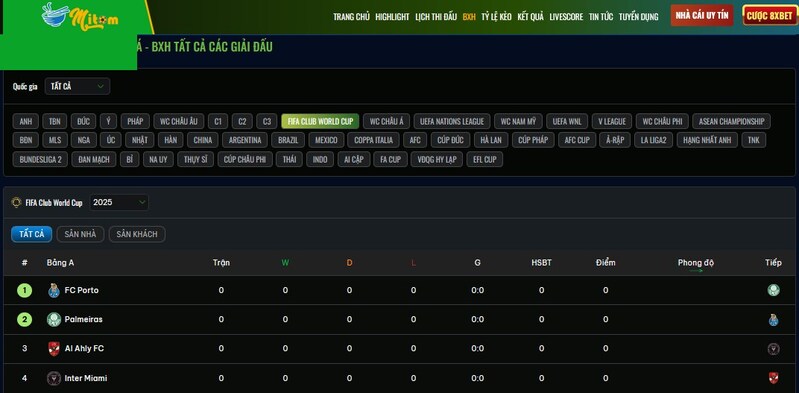This screenshot has height=393, width=799.
Task: Open the 2025 season dropdown
Action: (119, 202)
